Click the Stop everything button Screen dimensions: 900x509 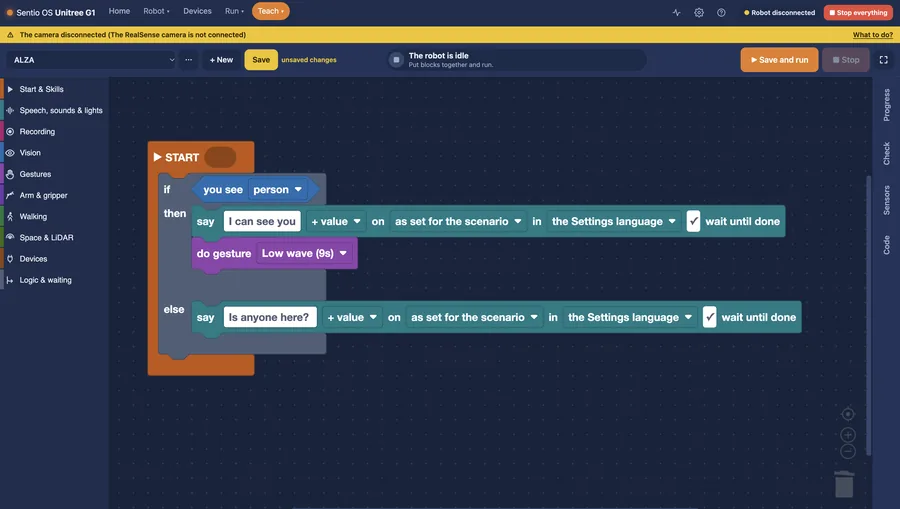pyautogui.click(x=858, y=13)
